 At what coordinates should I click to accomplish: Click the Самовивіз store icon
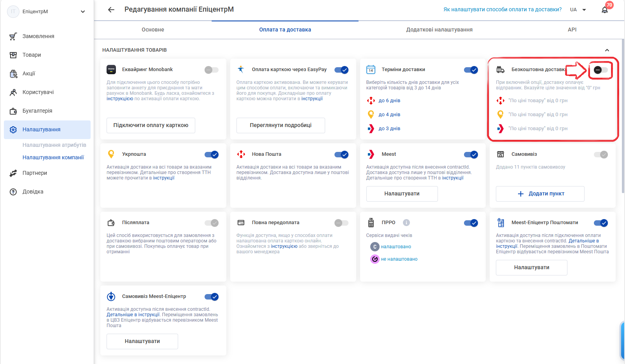click(501, 154)
